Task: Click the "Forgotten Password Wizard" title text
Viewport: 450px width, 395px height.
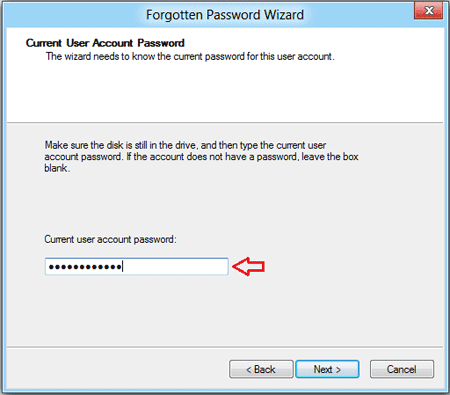Action: (225, 15)
